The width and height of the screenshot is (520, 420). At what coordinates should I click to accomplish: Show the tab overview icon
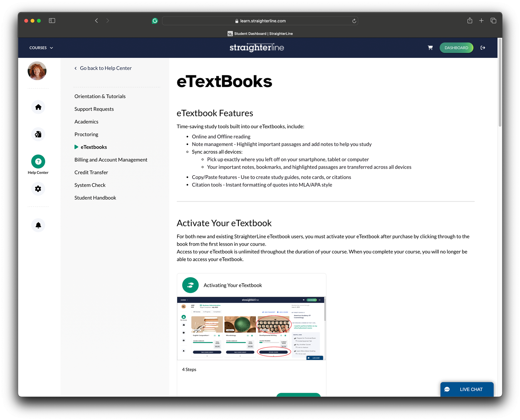click(x=493, y=21)
